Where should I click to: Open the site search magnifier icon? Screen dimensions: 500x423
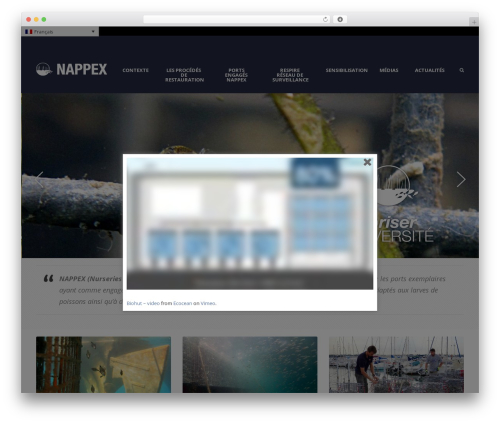[462, 70]
